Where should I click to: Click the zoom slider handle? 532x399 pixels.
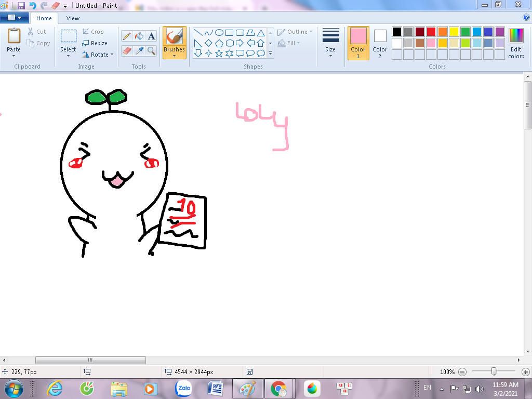pyautogui.click(x=494, y=371)
